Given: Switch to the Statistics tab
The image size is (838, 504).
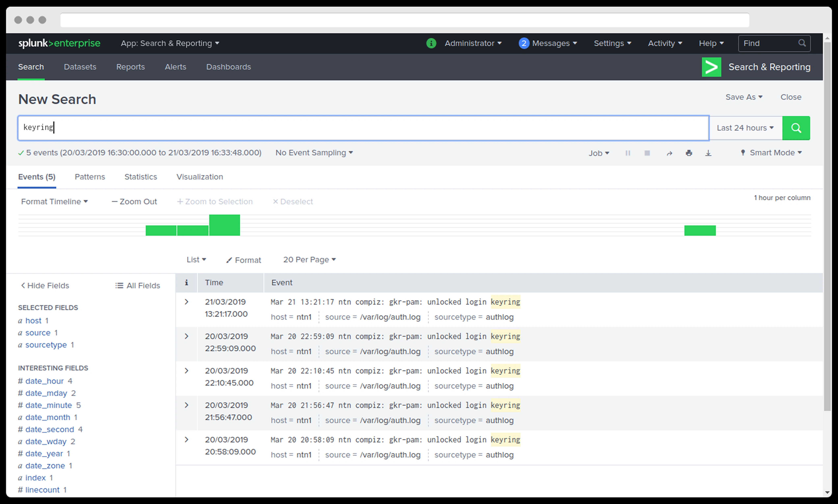Looking at the screenshot, I should [141, 177].
